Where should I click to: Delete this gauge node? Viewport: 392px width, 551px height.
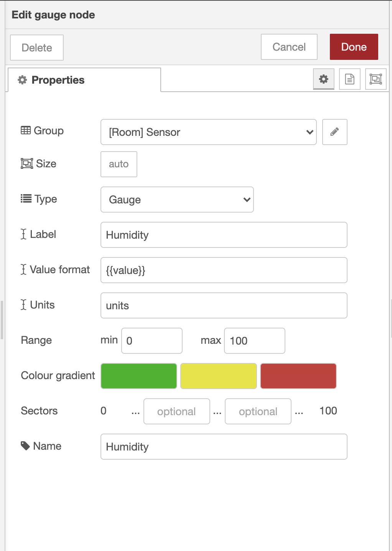(37, 48)
